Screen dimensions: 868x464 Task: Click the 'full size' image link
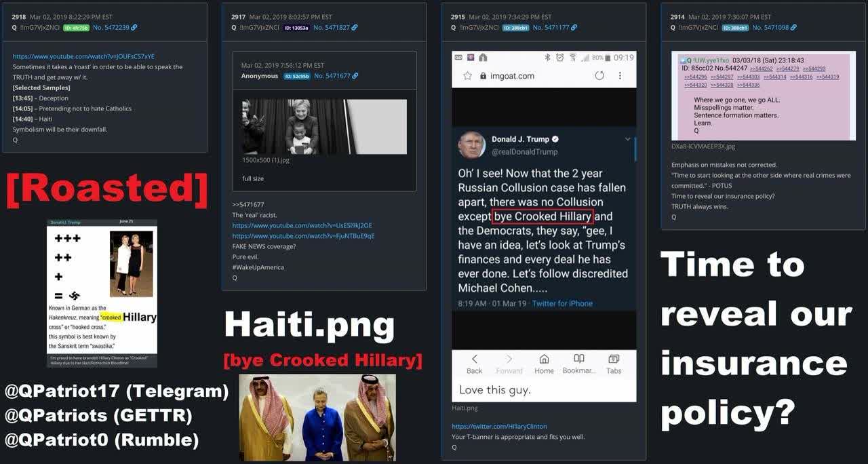coord(253,178)
